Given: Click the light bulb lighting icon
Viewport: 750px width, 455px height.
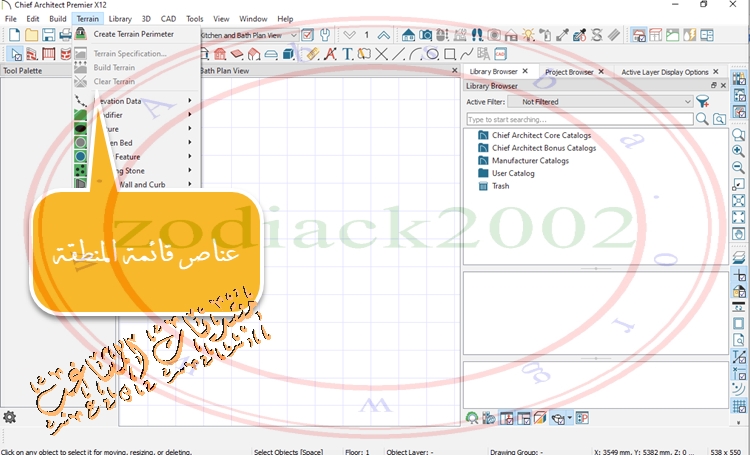Looking at the screenshot, I should pos(528,35).
